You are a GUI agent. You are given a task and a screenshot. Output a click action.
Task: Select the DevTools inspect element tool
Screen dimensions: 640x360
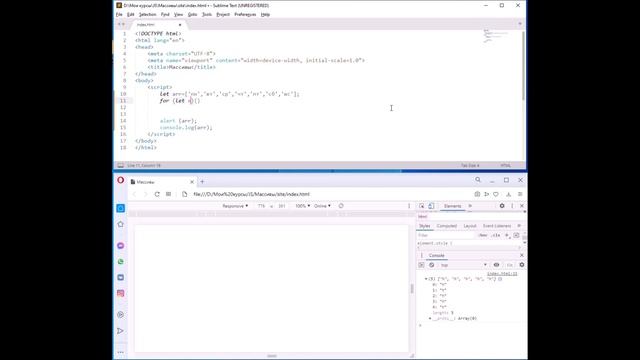pyautogui.click(x=422, y=206)
